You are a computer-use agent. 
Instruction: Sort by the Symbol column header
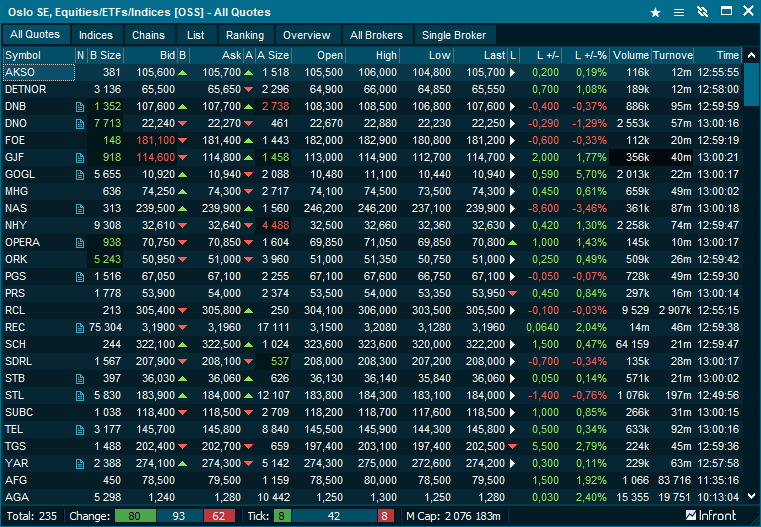pyautogui.click(x=38, y=55)
